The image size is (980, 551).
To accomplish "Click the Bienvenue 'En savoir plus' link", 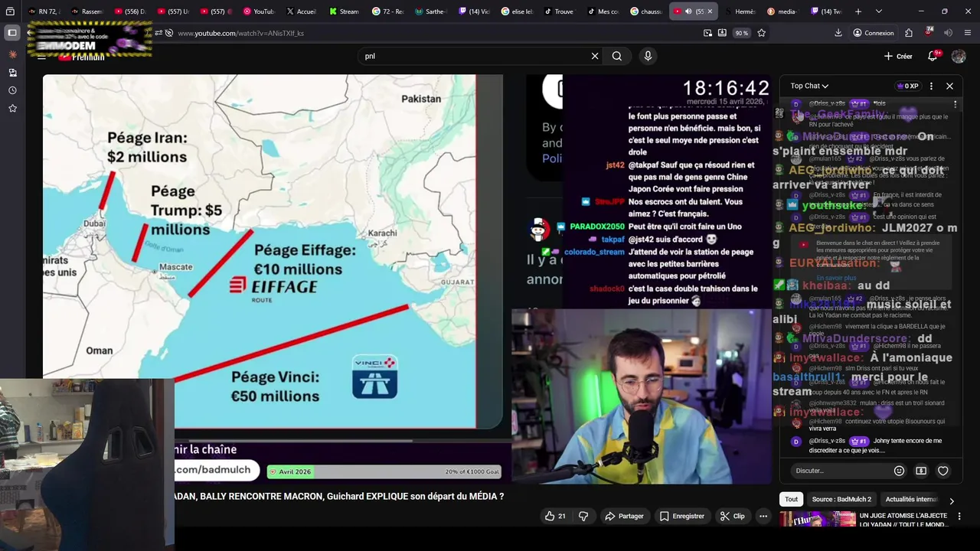I will (836, 278).
